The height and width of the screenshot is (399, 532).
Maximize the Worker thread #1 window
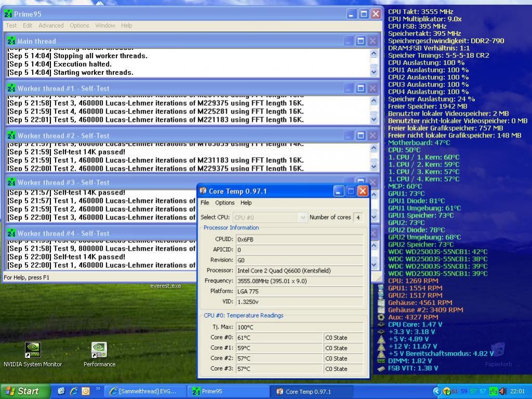click(x=361, y=88)
